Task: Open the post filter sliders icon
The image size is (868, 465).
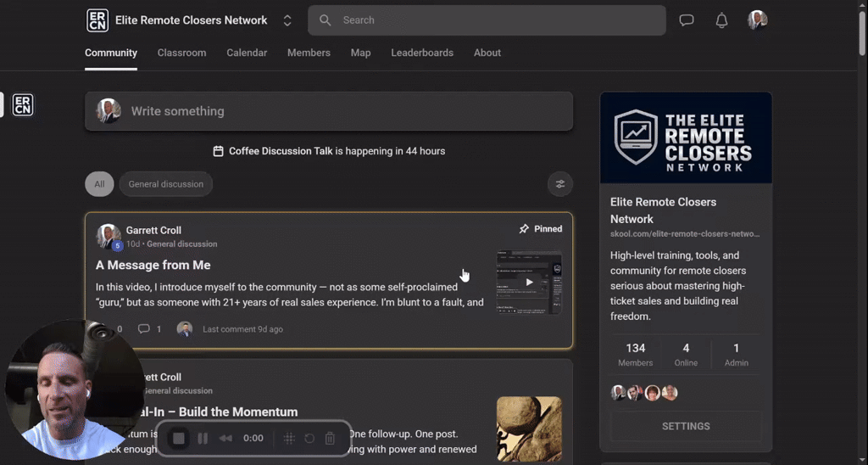Action: 560,184
